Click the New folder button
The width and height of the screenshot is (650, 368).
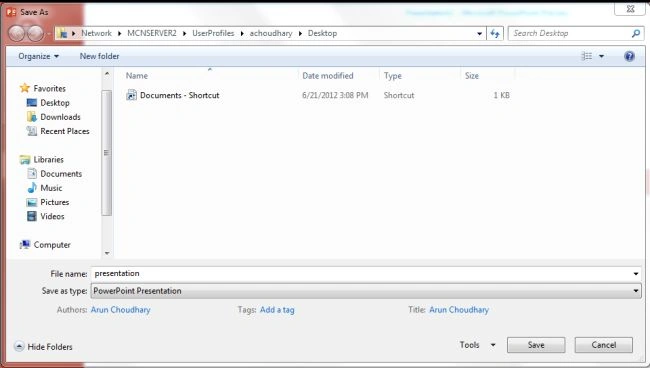(99, 56)
